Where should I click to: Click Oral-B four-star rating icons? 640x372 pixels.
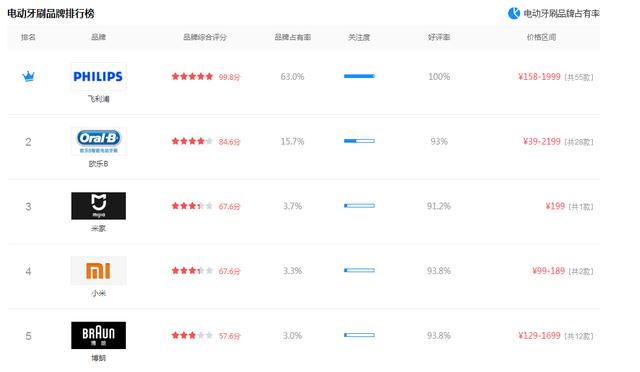[192, 141]
